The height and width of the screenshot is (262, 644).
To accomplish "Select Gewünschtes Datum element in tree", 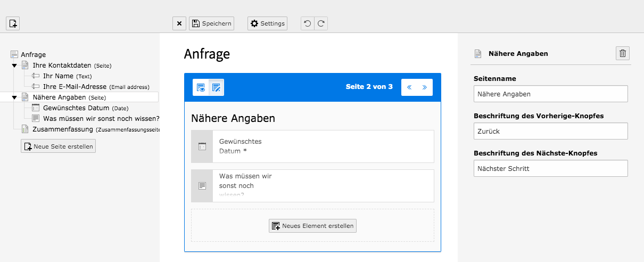I will coord(76,108).
